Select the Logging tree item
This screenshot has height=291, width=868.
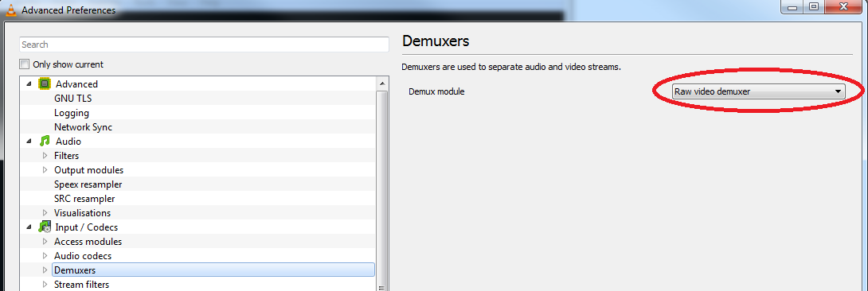point(72,113)
